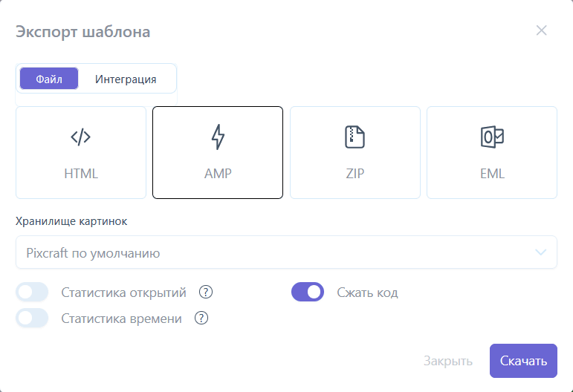Click the EML Outlook envelope icon
The image size is (573, 392).
[x=492, y=137]
